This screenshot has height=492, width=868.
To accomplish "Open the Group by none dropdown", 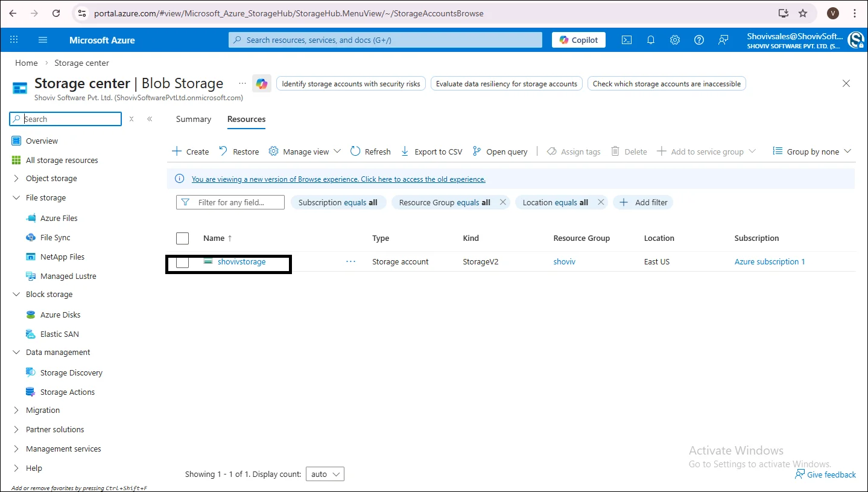I will tap(812, 152).
